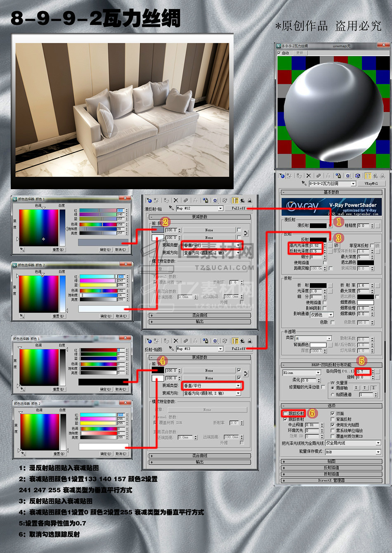
Task: Click Falloff type button in Map #12 panel
Action: point(239,208)
